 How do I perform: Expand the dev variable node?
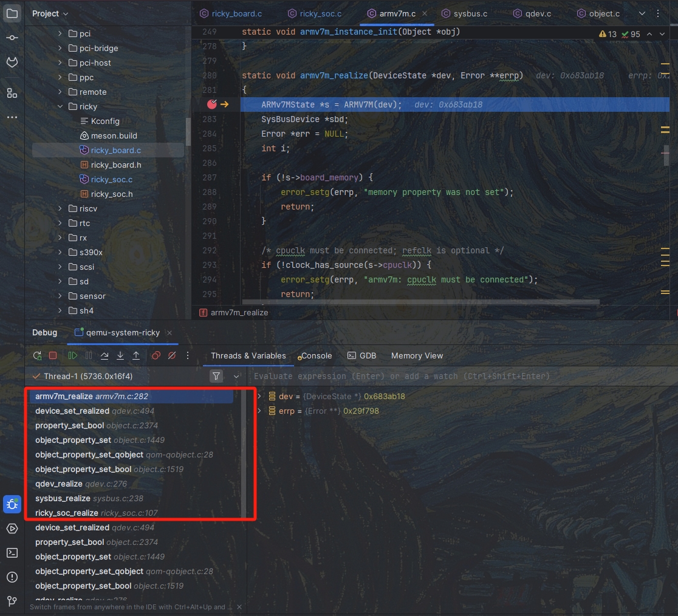pos(259,396)
